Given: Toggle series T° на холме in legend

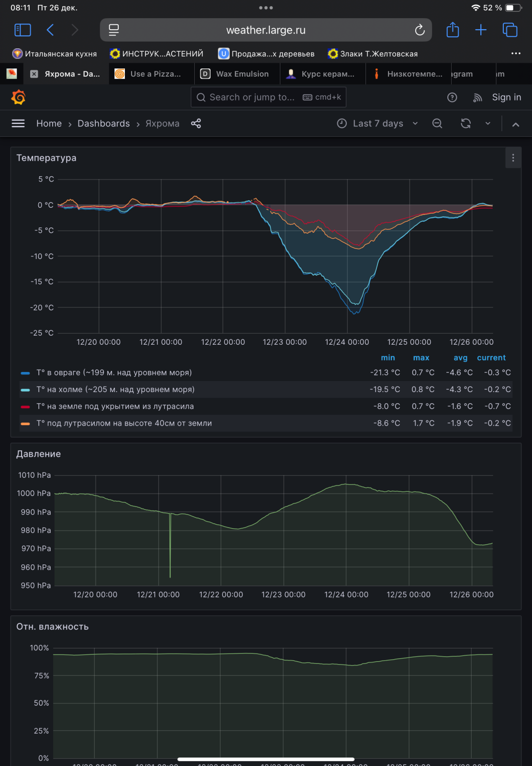Looking at the screenshot, I should click(115, 390).
